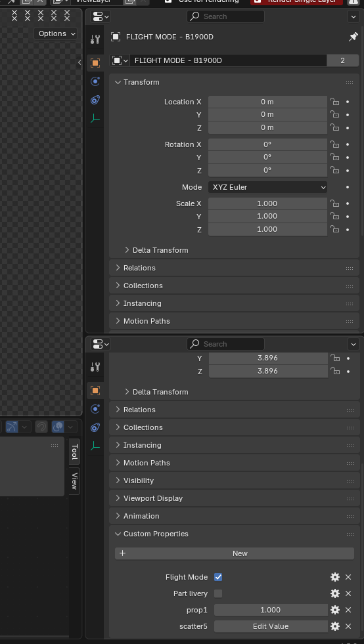Browse object datablock dropdown beside name field
Image resolution: width=364 pixels, height=644 pixels.
coord(120,61)
